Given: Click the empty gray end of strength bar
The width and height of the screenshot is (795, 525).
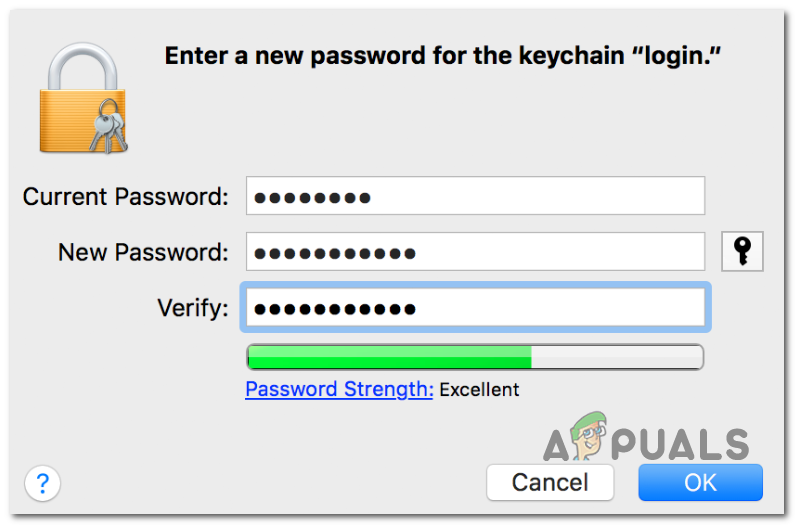Looking at the screenshot, I should [617, 357].
